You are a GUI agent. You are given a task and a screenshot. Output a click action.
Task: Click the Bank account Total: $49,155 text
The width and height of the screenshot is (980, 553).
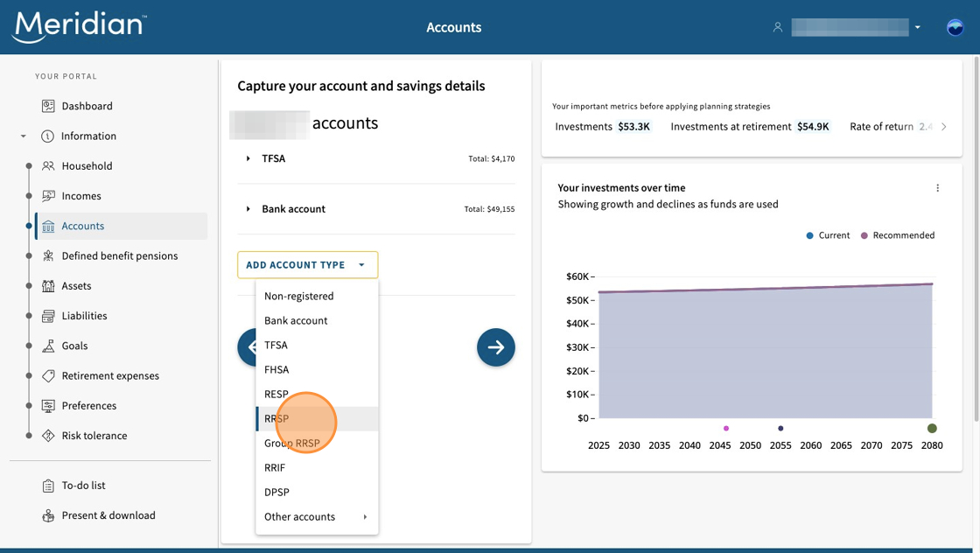[x=489, y=209]
